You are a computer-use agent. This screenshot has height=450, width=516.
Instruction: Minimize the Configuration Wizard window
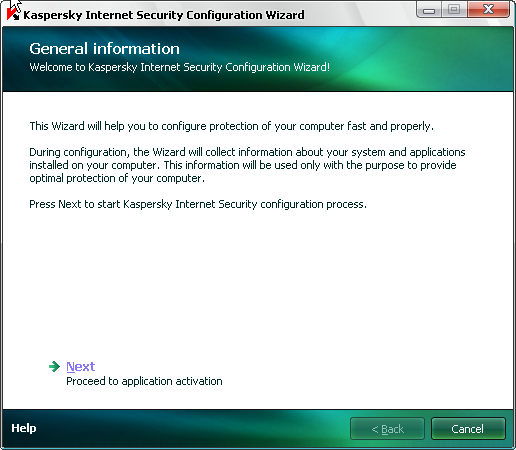[429, 10]
